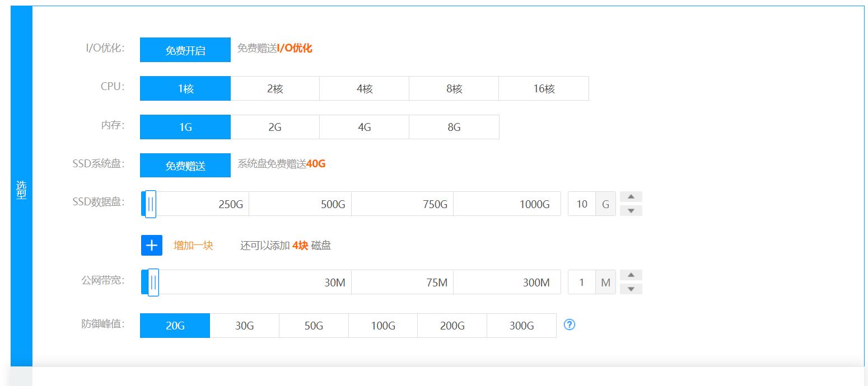Select the 2核 CPU option
The width and height of the screenshot is (868, 386).
[x=274, y=88]
